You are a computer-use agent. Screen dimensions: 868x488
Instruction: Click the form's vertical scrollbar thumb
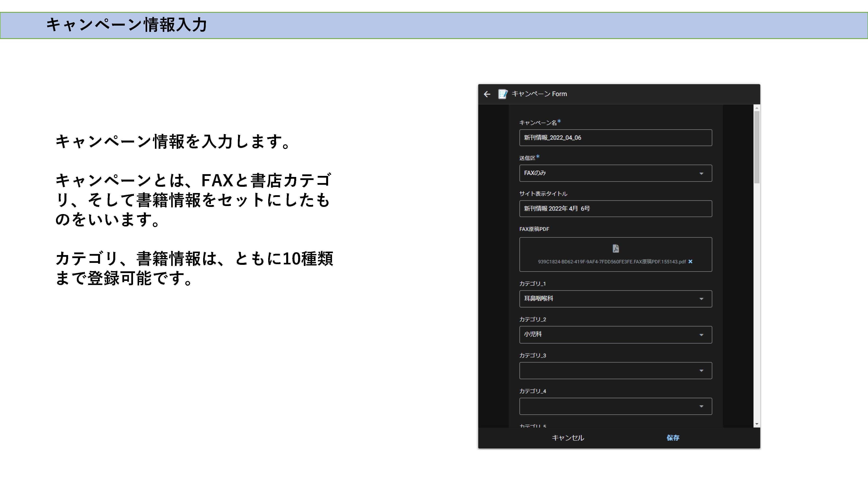pyautogui.click(x=757, y=147)
